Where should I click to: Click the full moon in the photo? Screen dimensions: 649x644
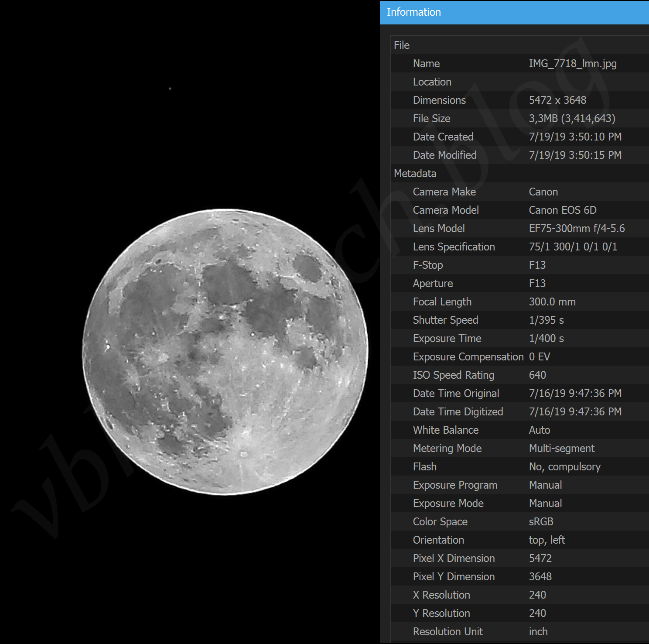(225, 352)
